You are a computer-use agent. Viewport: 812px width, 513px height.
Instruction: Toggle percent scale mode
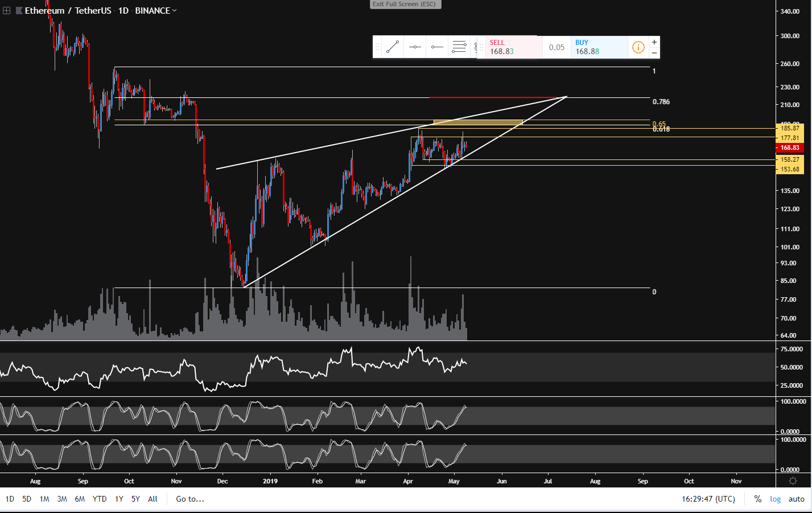(757, 499)
